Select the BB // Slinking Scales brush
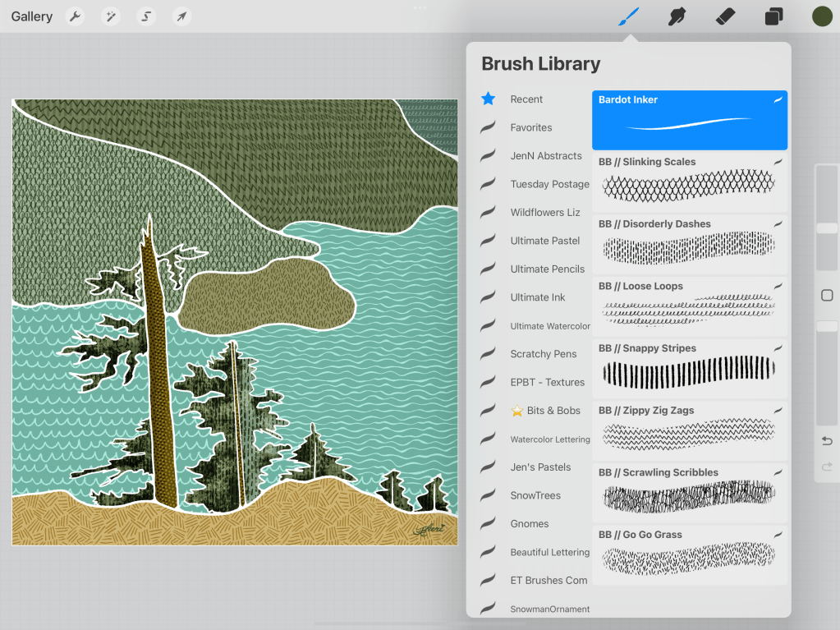Screen dimensions: 840x630 (x=689, y=182)
